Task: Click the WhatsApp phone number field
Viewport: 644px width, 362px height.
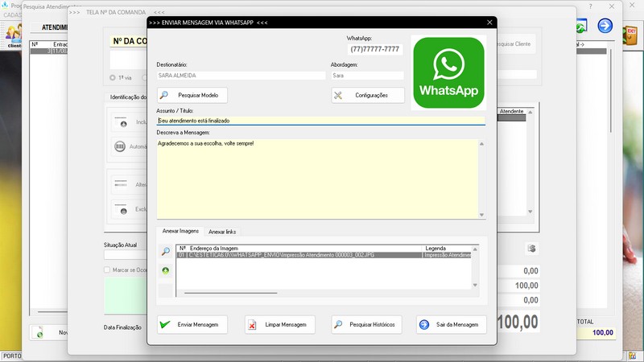Action: tap(374, 49)
